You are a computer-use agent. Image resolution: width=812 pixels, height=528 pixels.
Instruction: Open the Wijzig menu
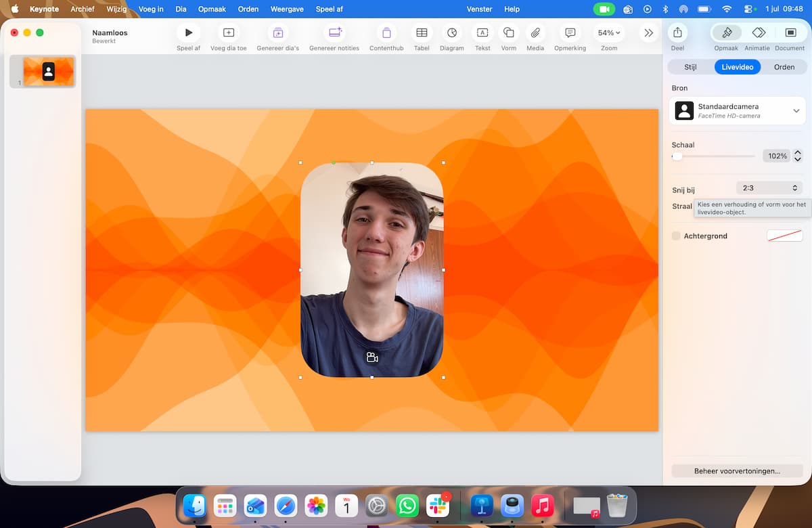(116, 9)
